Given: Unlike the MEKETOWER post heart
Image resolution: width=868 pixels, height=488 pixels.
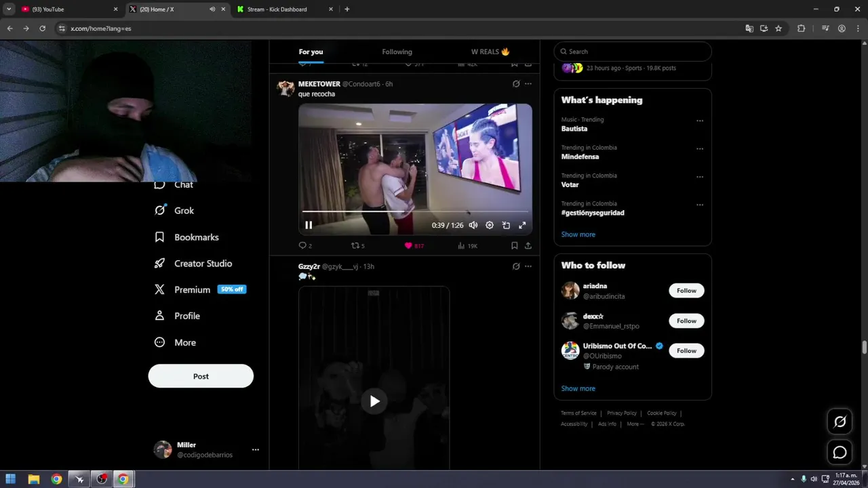Looking at the screenshot, I should point(414,245).
